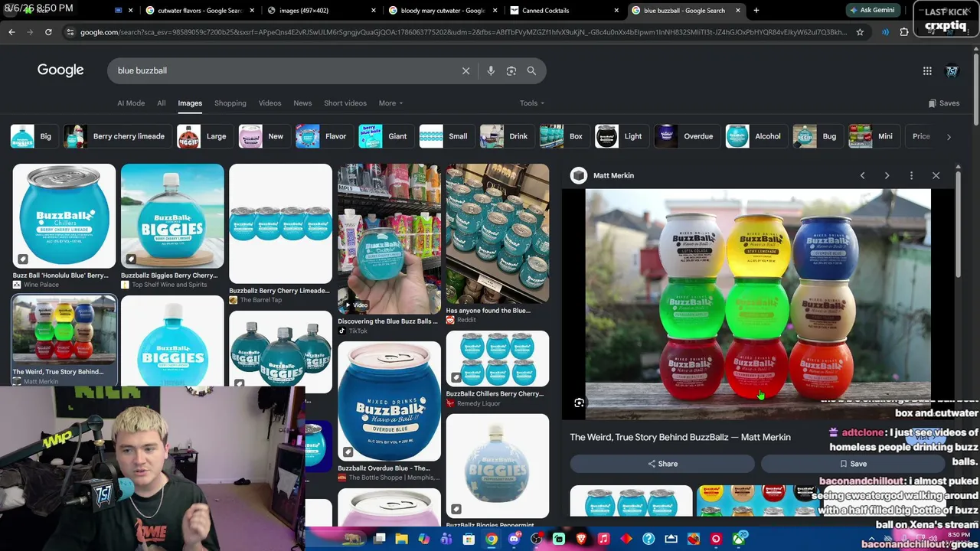Save the previewed image
Viewport: 980px width, 551px height.
[853, 464]
